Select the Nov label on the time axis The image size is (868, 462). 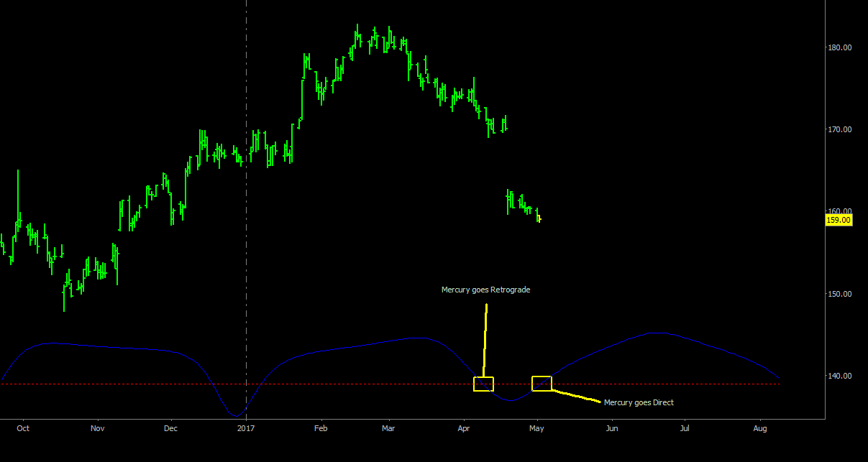98,428
